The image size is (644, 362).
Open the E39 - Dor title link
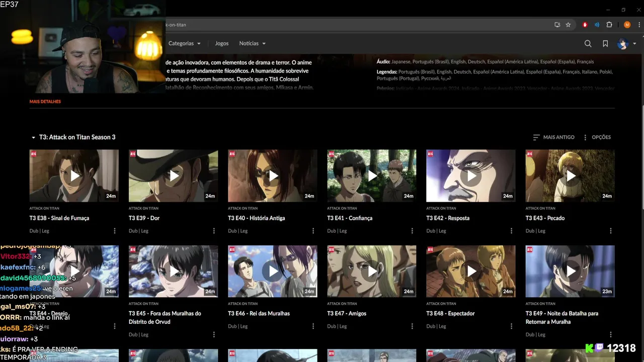click(x=144, y=218)
